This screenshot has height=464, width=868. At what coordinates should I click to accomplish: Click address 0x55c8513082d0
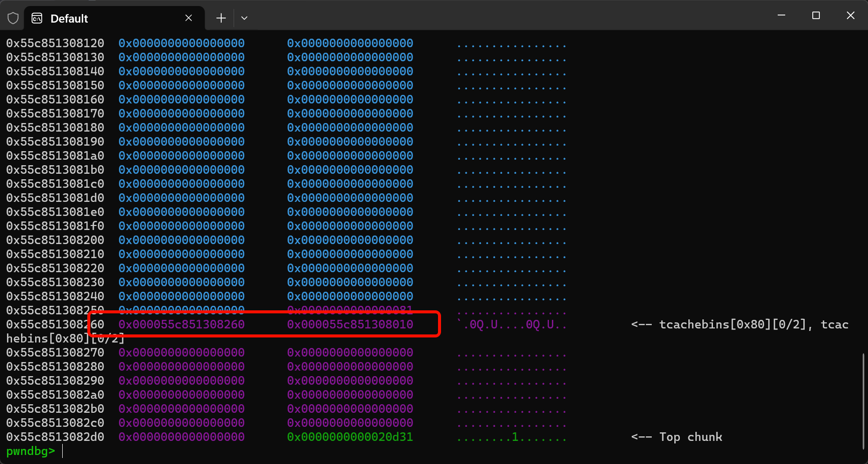pos(55,437)
